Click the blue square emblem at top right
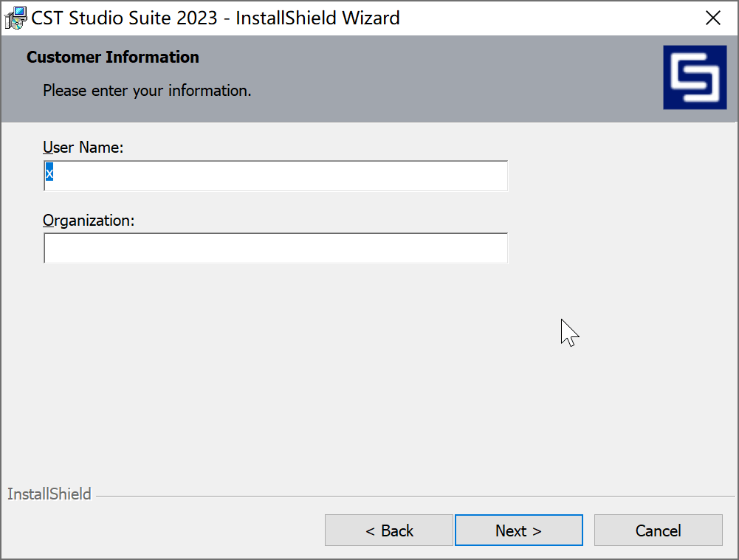The width and height of the screenshot is (739, 560). [x=695, y=77]
